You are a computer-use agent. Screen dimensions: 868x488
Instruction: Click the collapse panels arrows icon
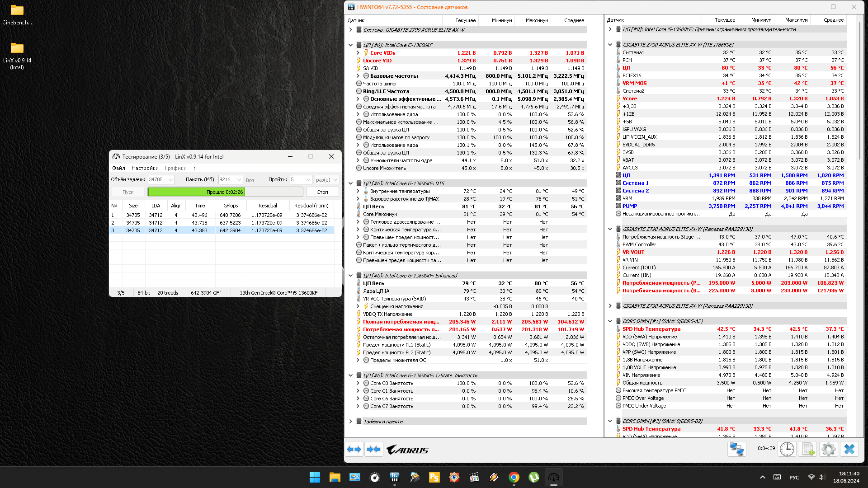click(373, 449)
